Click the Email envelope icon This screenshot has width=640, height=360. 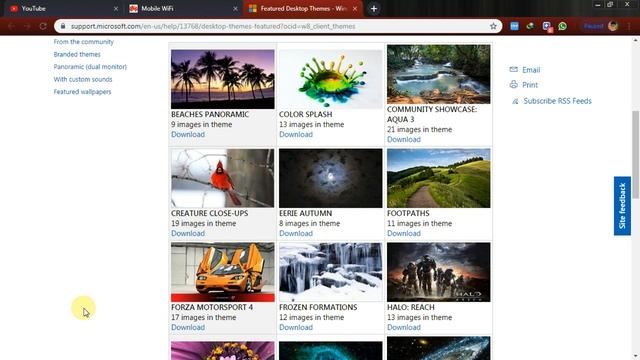(513, 69)
